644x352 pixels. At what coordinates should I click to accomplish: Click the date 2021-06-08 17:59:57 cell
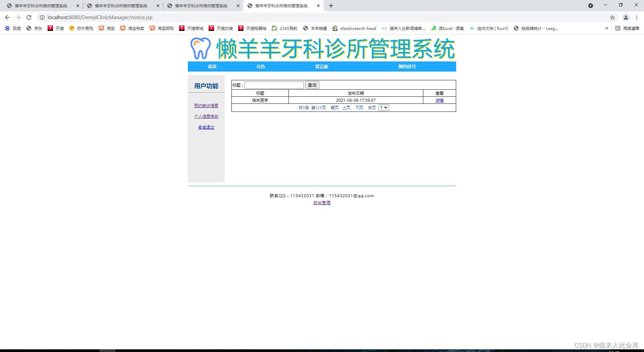356,100
